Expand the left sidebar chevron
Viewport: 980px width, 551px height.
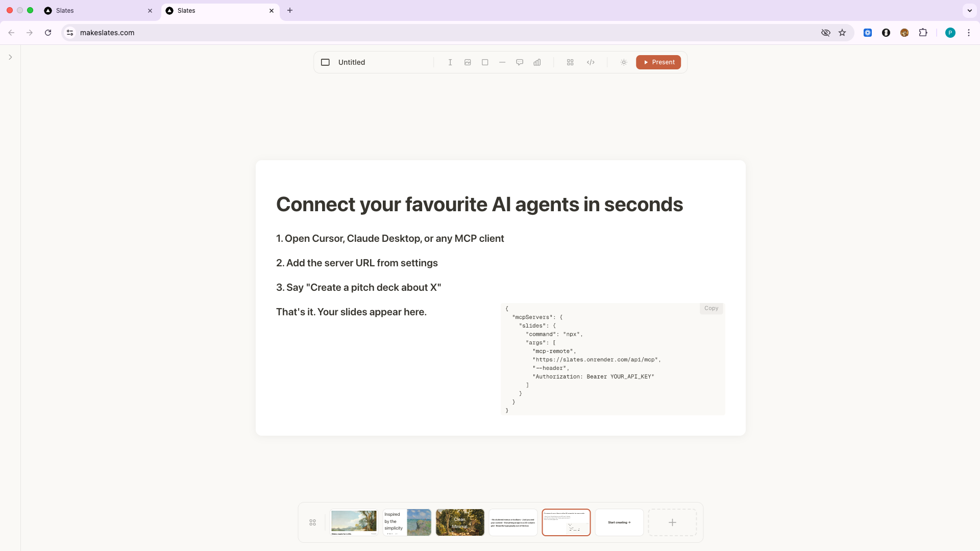(10, 57)
